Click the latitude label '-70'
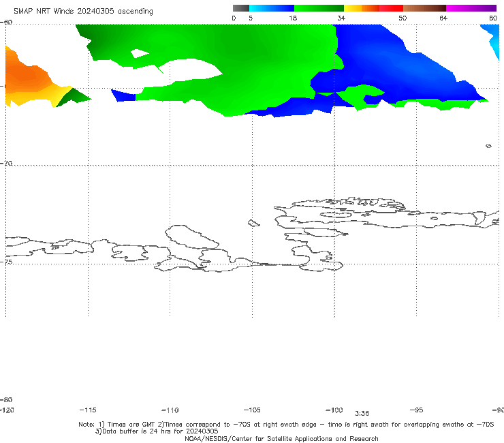Image resolution: width=504 pixels, height=443 pixels. [6, 164]
